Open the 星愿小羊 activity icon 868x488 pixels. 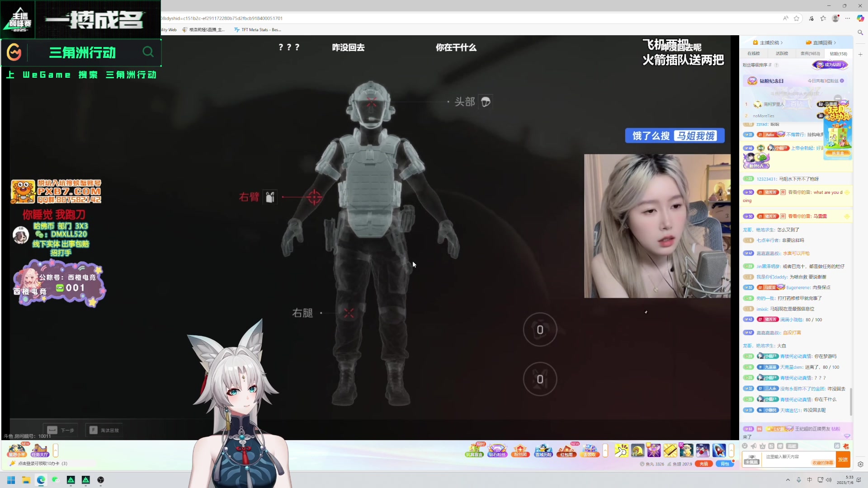tap(17, 450)
